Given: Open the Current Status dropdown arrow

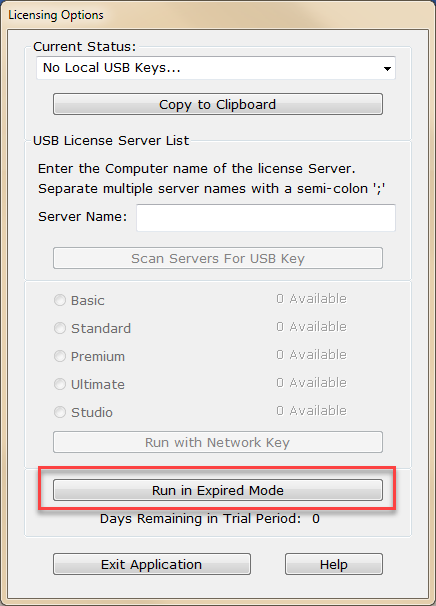Looking at the screenshot, I should [387, 69].
